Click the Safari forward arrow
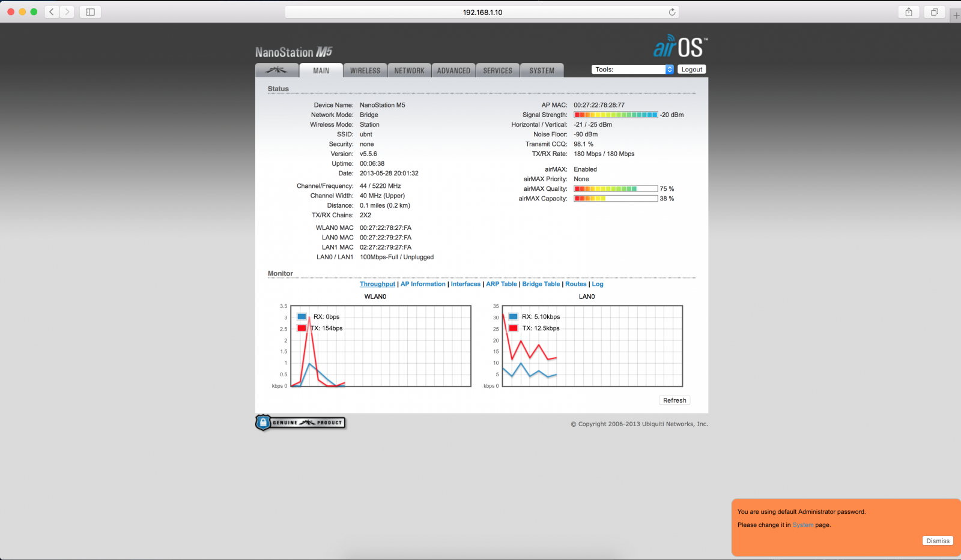 (67, 12)
